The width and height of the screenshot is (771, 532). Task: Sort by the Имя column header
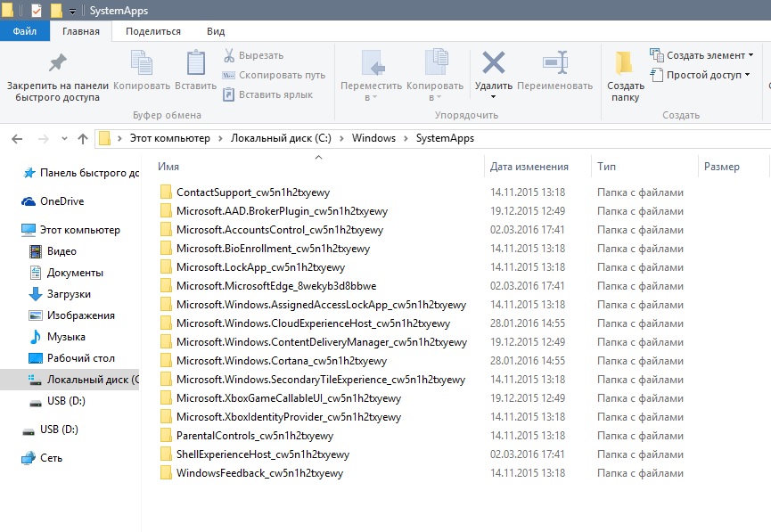click(x=168, y=167)
